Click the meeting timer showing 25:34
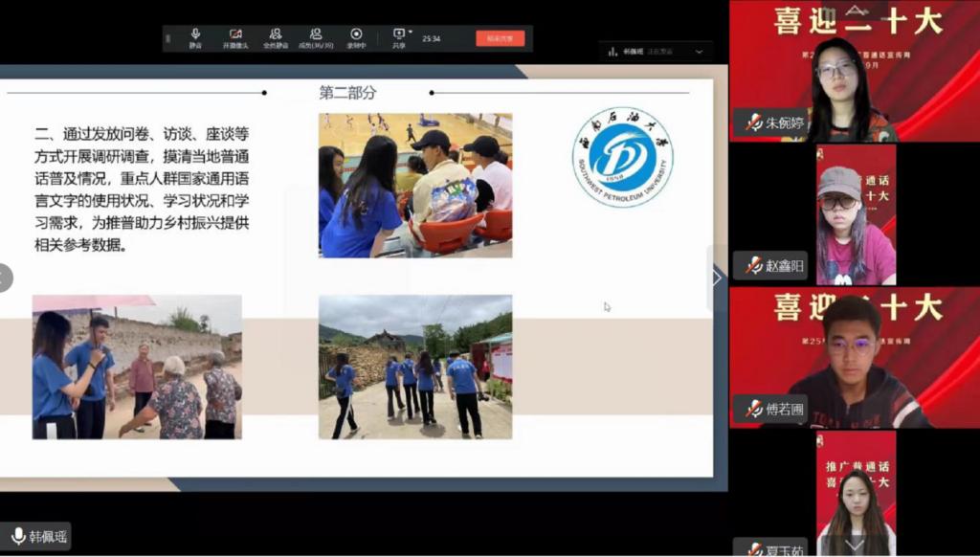Screen dimensions: 980x557 click(432, 38)
